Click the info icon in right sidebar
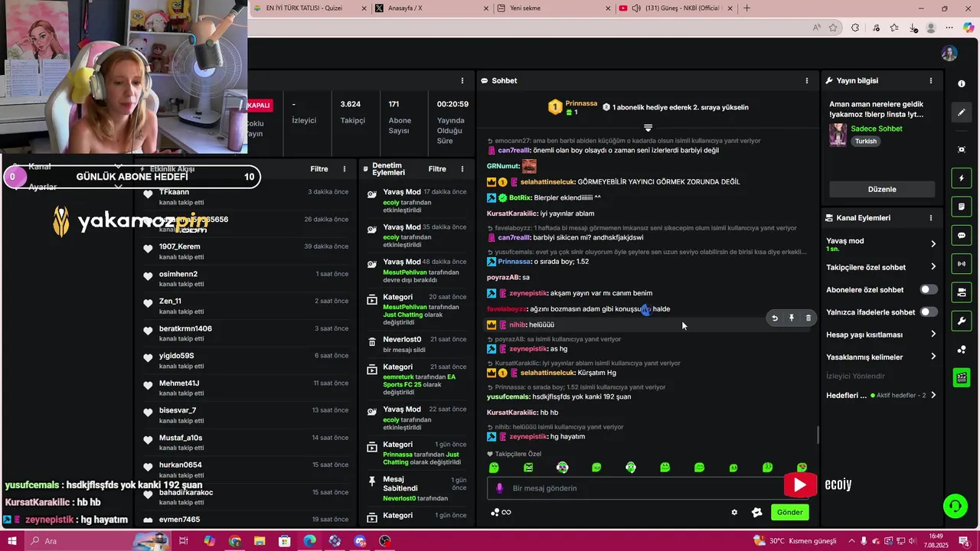The height and width of the screenshot is (551, 980). [962, 83]
